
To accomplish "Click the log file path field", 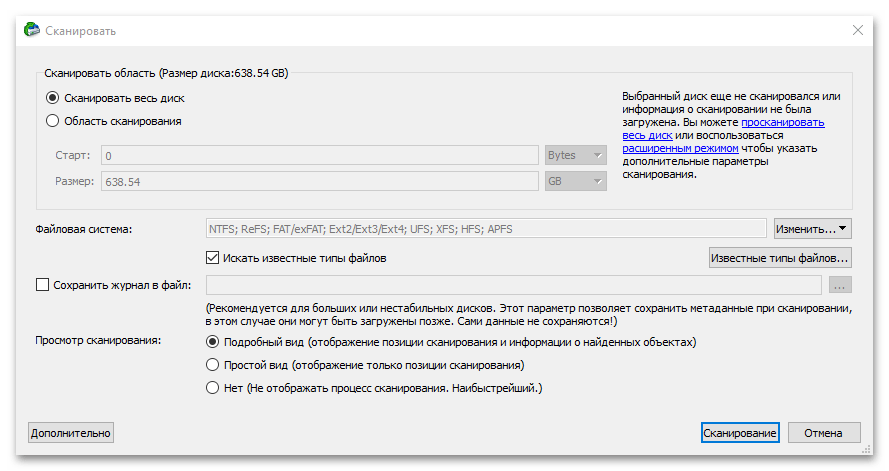I will coord(513,285).
